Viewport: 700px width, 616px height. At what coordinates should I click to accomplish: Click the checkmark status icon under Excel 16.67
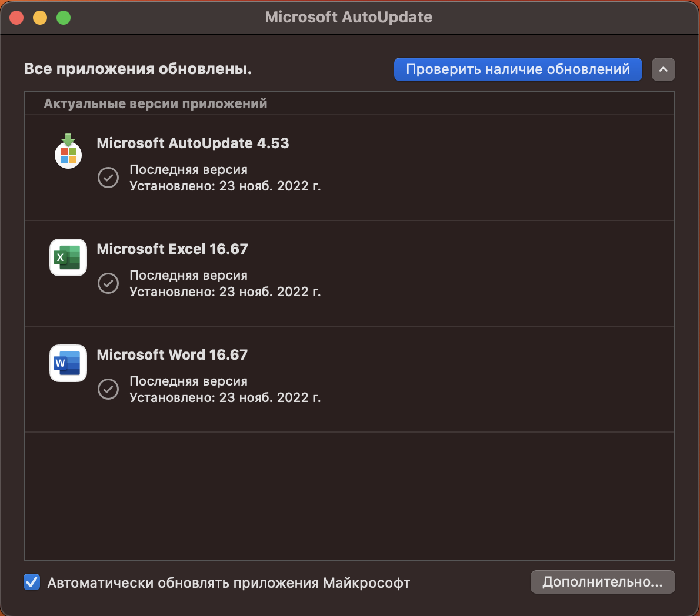108,283
